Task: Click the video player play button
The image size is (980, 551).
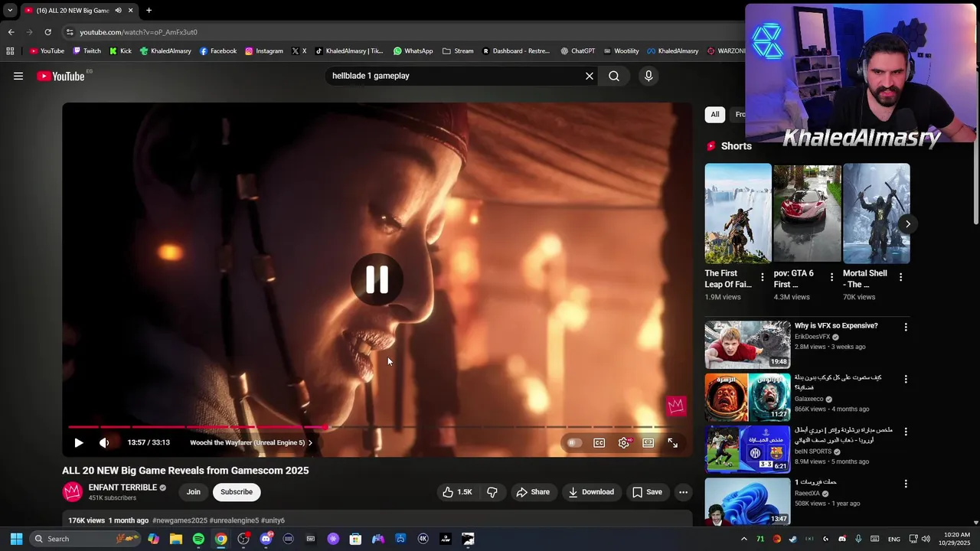Action: (x=78, y=442)
